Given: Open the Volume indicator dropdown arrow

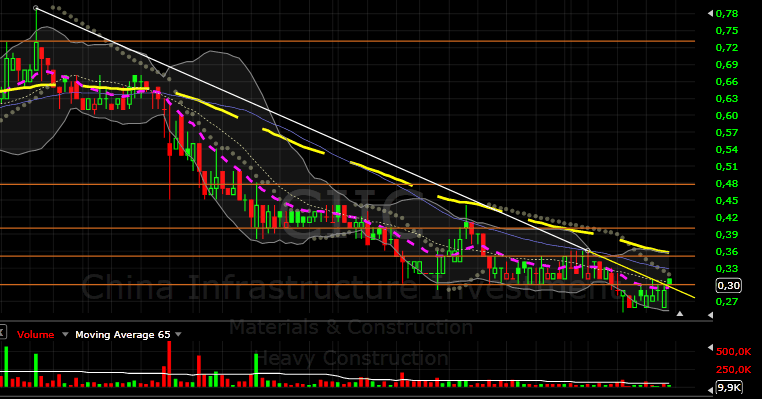Looking at the screenshot, I should (x=65, y=334).
